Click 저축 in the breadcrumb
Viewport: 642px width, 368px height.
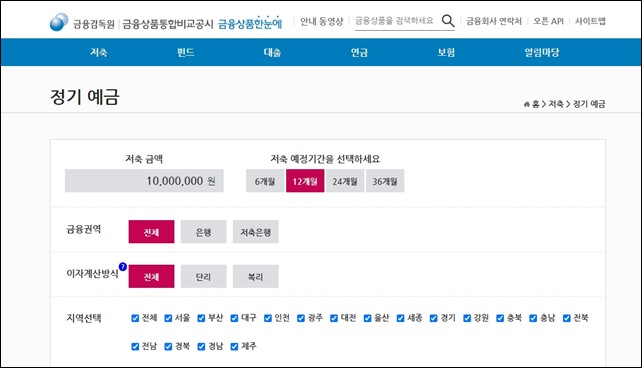click(x=556, y=104)
